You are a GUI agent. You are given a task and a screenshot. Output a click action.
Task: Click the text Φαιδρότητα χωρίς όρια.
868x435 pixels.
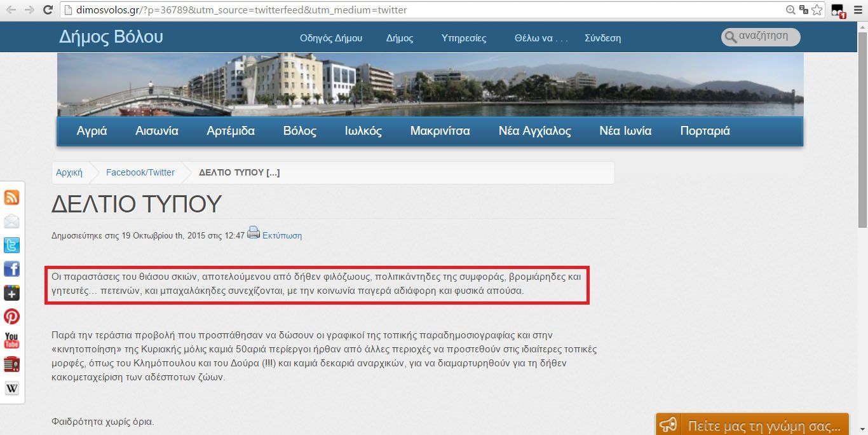point(102,422)
